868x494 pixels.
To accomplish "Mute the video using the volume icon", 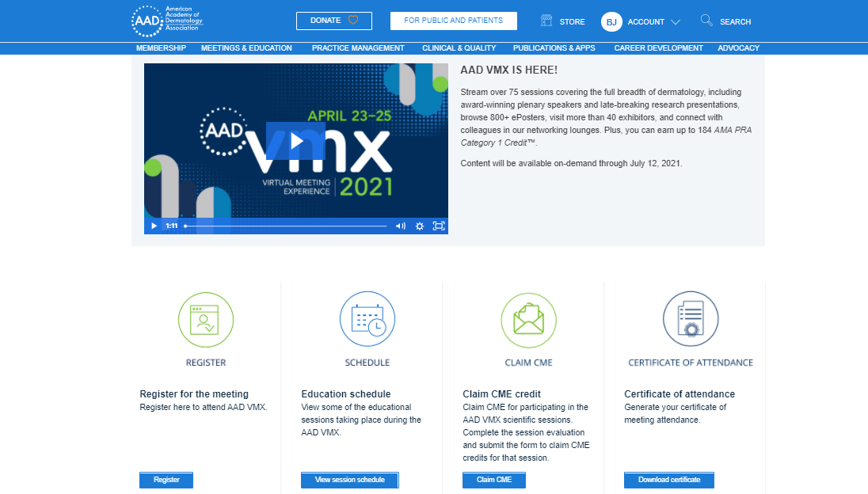I will coord(400,226).
